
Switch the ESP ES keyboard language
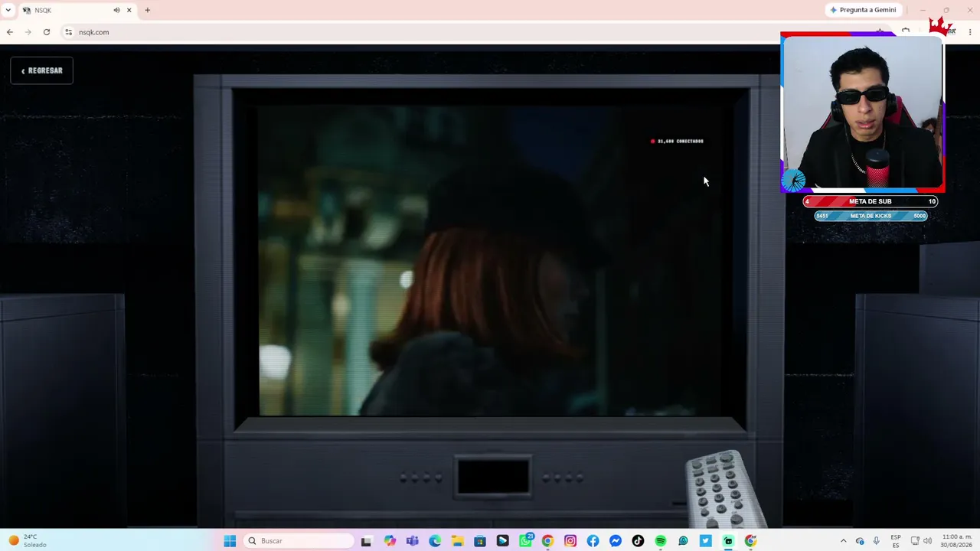click(896, 541)
